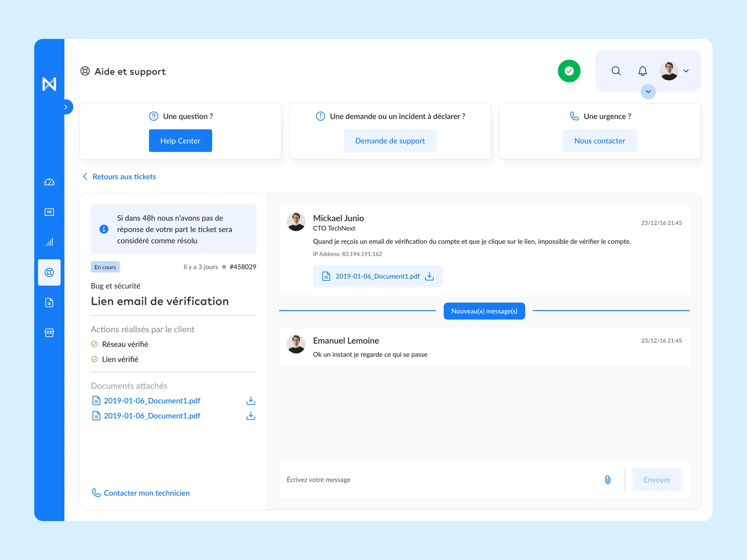Open the documents icon in the sidebar
This screenshot has width=747, height=560.
click(x=49, y=303)
